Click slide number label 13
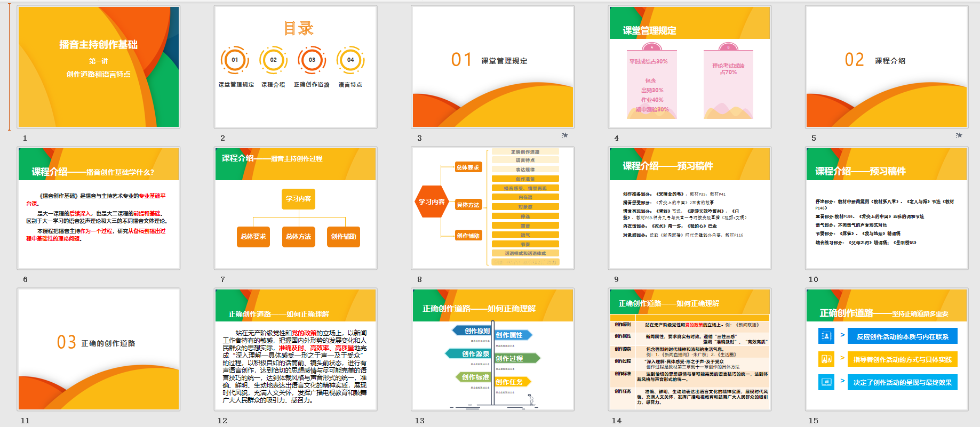The image size is (980, 427). [x=420, y=421]
